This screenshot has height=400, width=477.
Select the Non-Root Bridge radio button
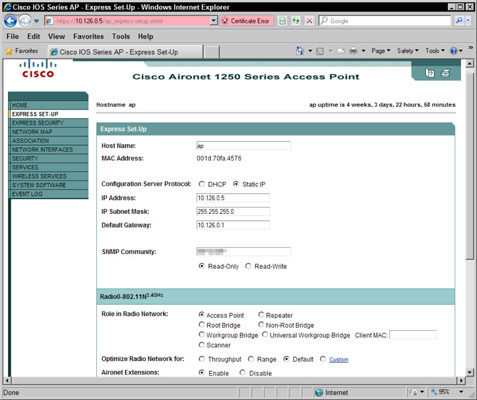tap(261, 324)
